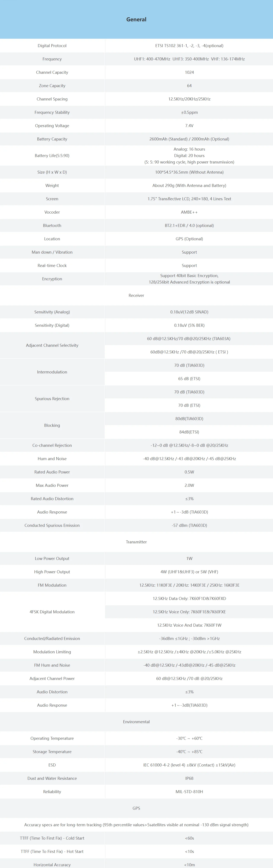Select the Digital Protocol row label

tap(52, 45)
